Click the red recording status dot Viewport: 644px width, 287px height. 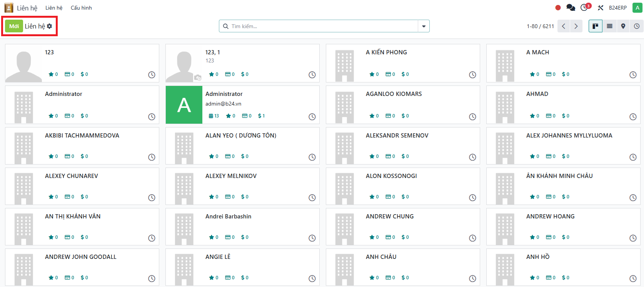point(558,8)
